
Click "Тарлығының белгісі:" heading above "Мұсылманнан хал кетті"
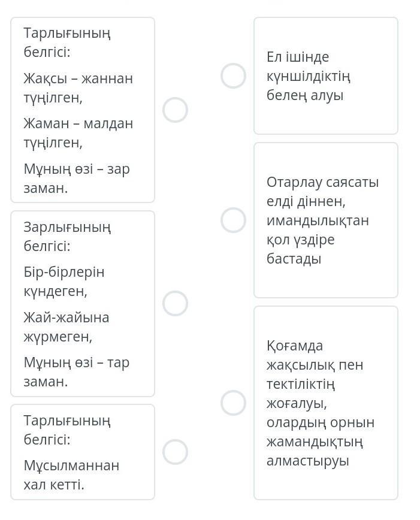67,430
